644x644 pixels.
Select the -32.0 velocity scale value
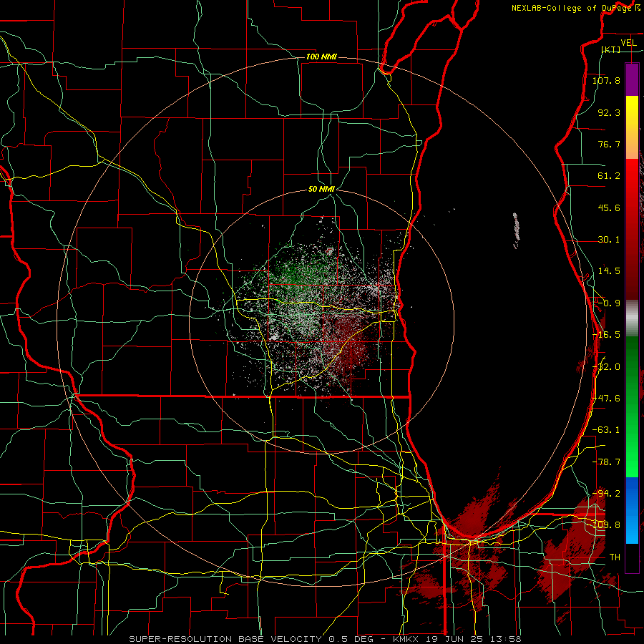point(607,367)
